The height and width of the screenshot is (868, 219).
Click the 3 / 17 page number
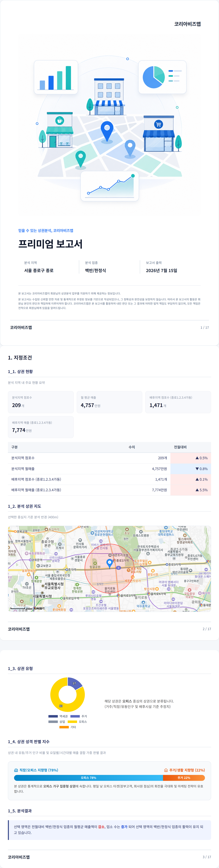pos(207,857)
